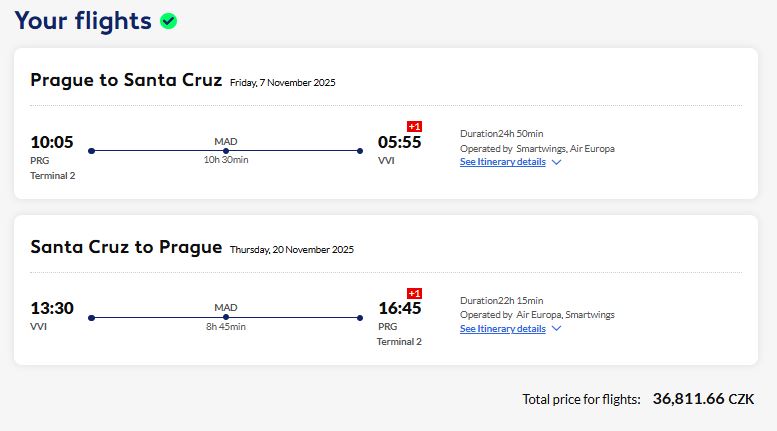Click VVI departure dot on return route line
Image resolution: width=777 pixels, height=431 pixels.
[91, 318]
